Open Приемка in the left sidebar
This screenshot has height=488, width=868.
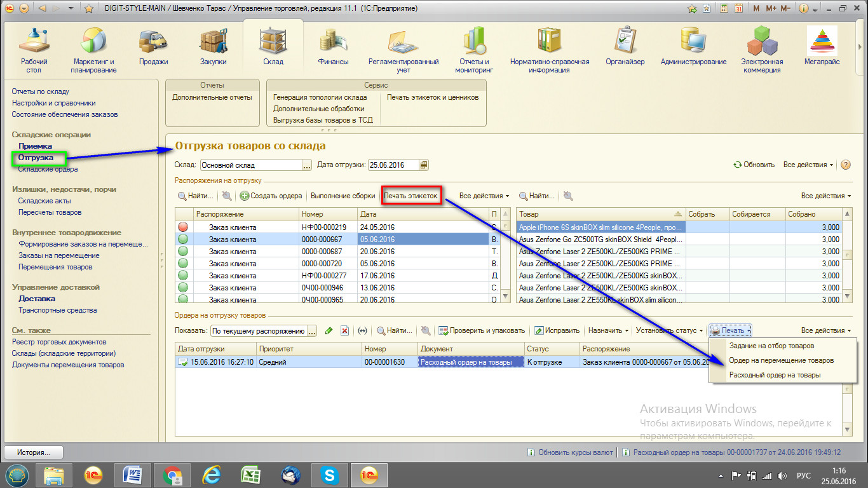point(35,146)
